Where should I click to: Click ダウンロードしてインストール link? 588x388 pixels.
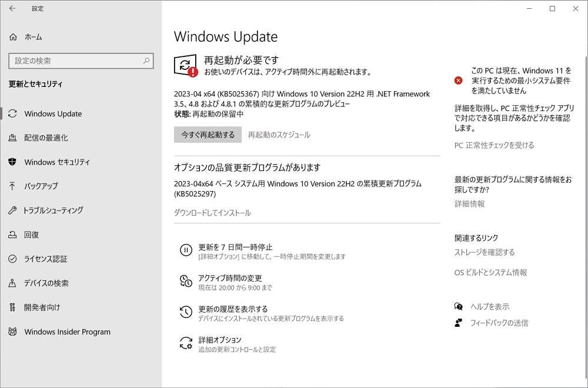pos(212,213)
